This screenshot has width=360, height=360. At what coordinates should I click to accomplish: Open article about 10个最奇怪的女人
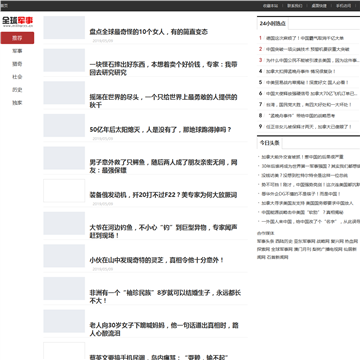click(x=149, y=32)
